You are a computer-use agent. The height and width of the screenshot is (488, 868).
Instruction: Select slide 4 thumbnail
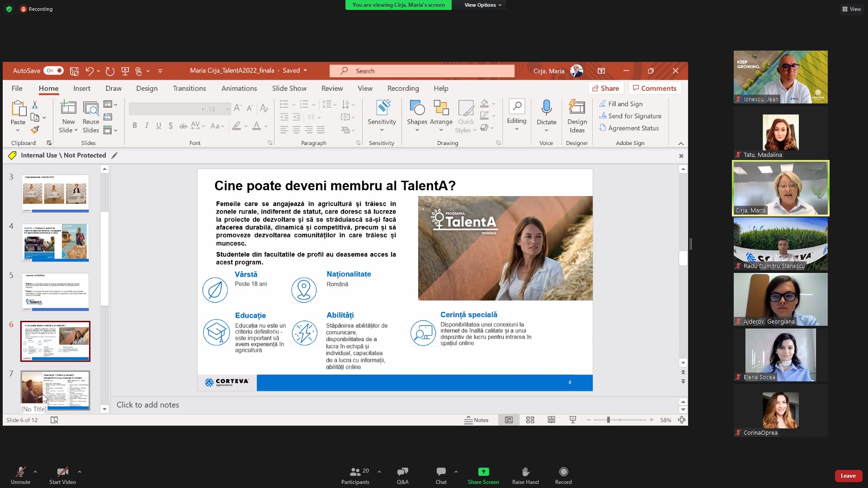tap(55, 243)
